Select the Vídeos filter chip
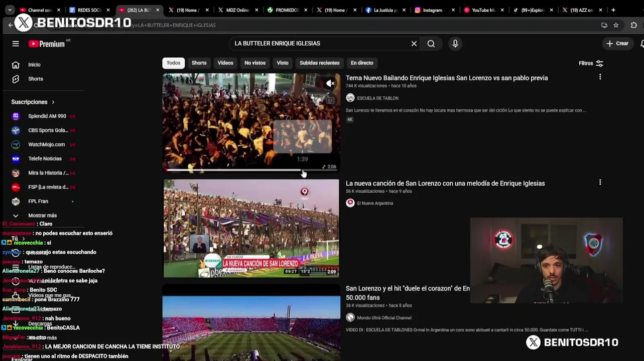 click(x=225, y=63)
